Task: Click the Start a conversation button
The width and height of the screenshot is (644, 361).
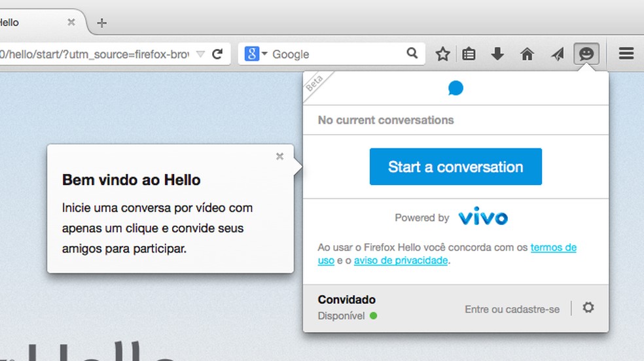Action: click(x=456, y=167)
